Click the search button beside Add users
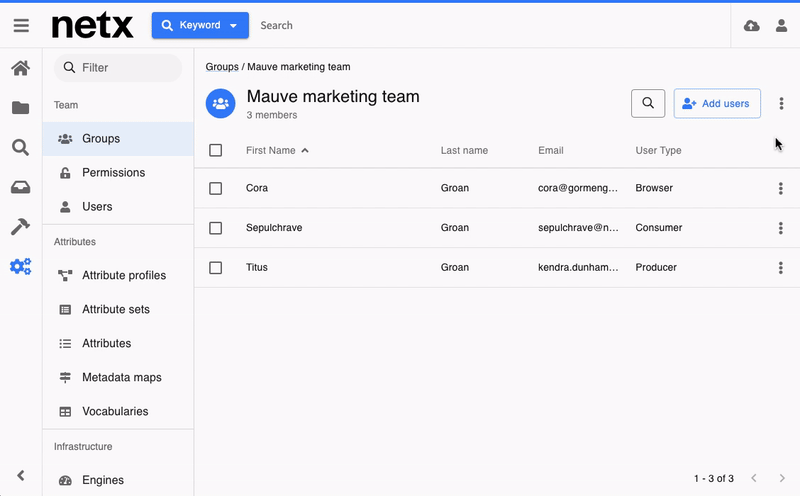Image resolution: width=800 pixels, height=496 pixels. pyautogui.click(x=648, y=104)
